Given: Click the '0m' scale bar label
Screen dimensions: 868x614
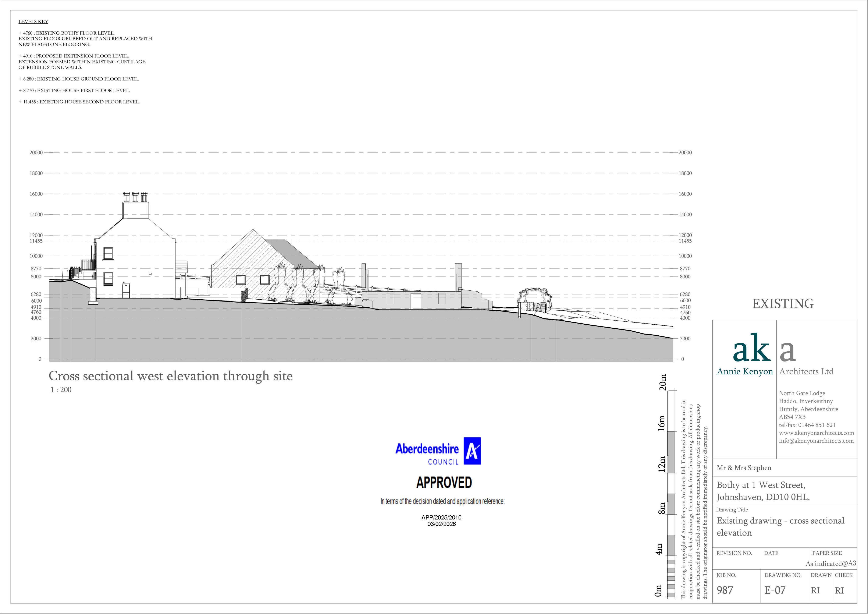Looking at the screenshot, I should [658, 591].
